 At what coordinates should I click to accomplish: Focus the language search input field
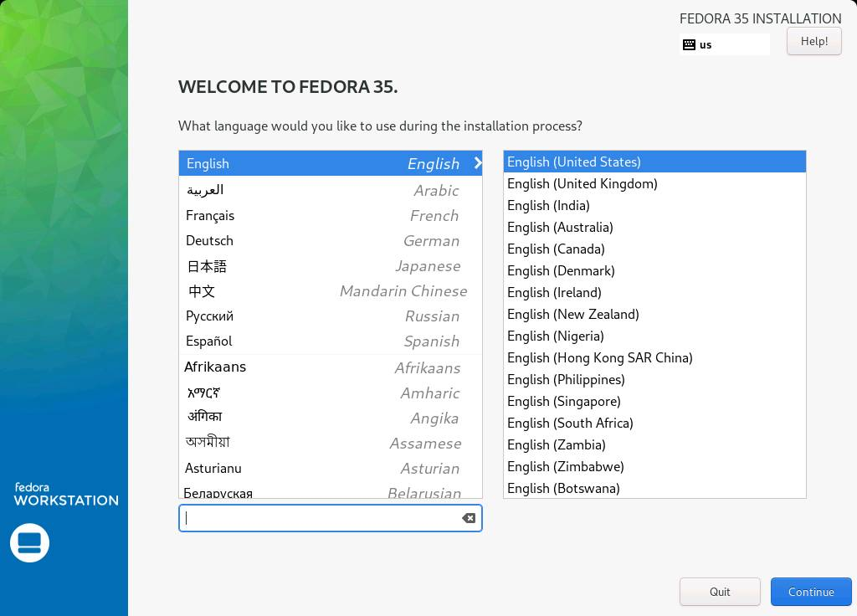click(330, 518)
